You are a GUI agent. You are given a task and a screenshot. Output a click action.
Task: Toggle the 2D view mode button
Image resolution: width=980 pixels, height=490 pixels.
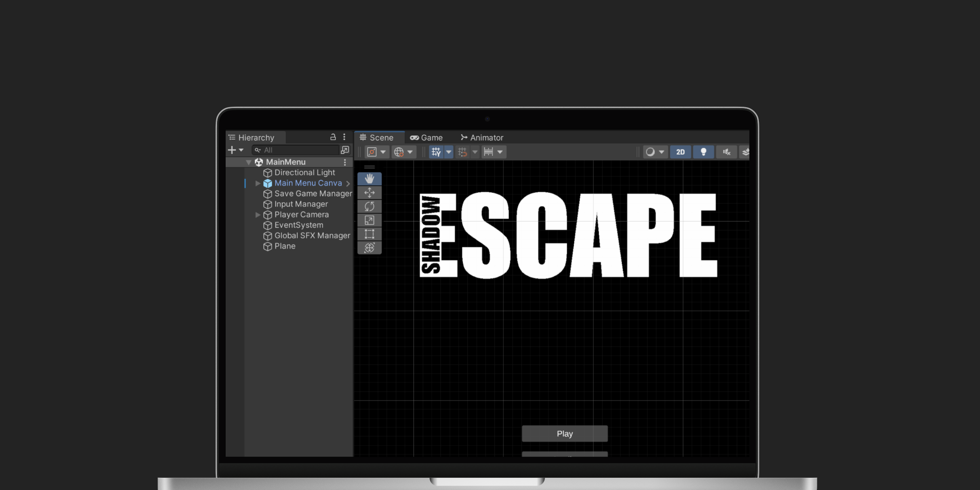click(681, 152)
